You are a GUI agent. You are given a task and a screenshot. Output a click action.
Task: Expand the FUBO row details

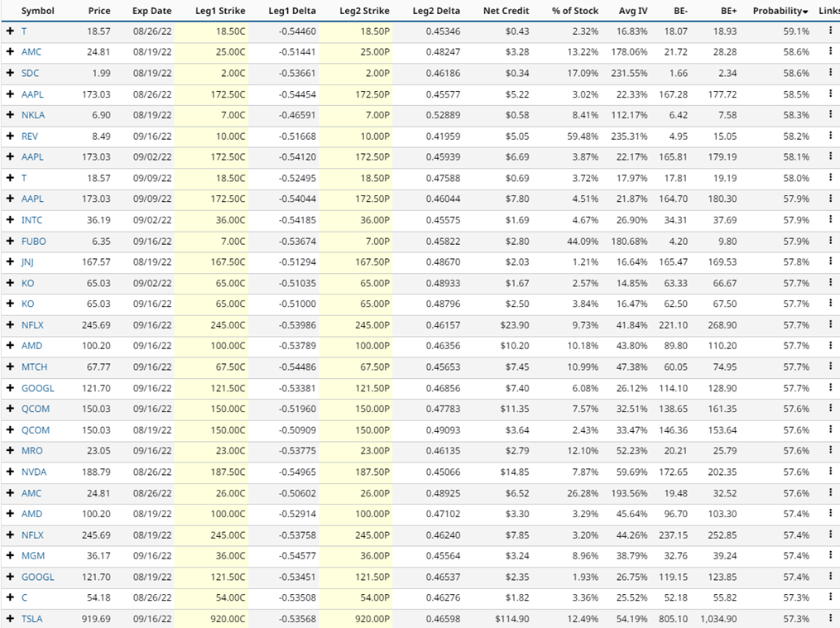(10, 241)
